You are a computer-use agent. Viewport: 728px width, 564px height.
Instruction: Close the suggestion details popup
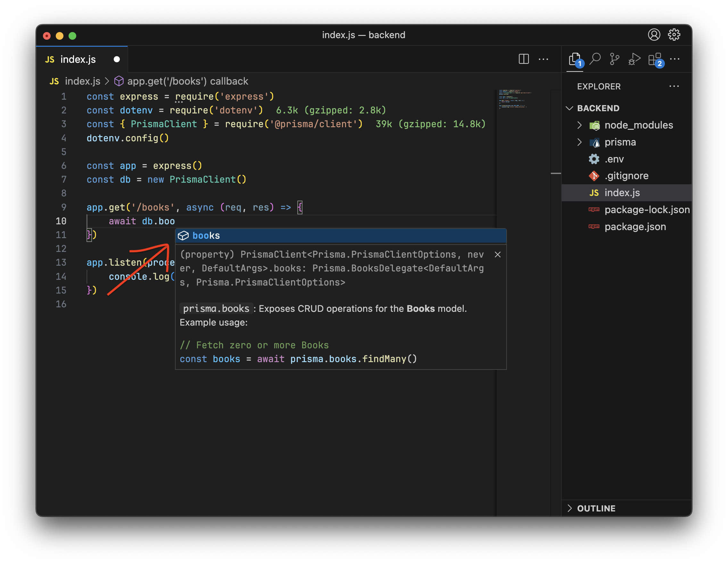tap(498, 255)
